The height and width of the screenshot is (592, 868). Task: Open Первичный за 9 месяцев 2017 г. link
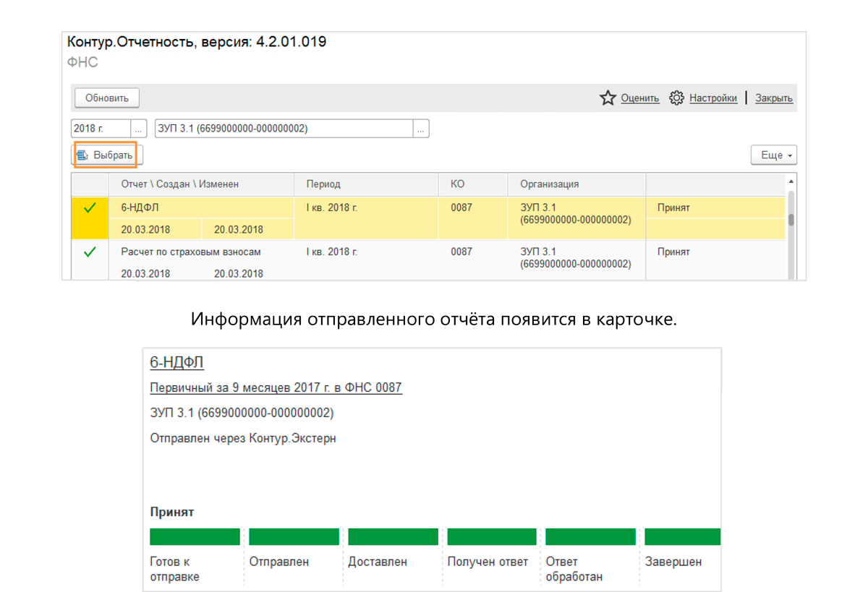point(276,388)
